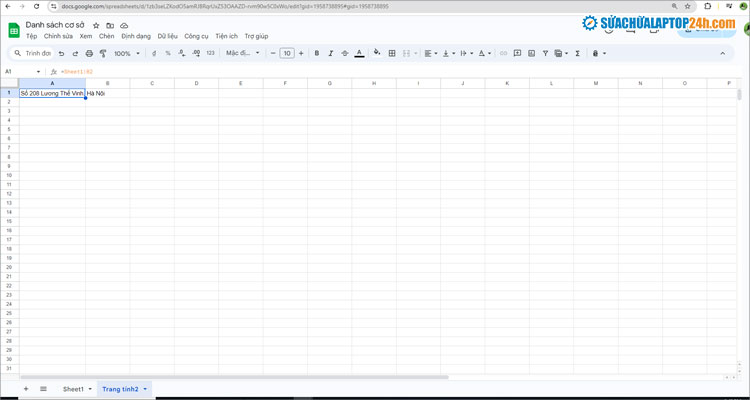Open more number formats 123
This screenshot has width=750, height=400.
210,54
